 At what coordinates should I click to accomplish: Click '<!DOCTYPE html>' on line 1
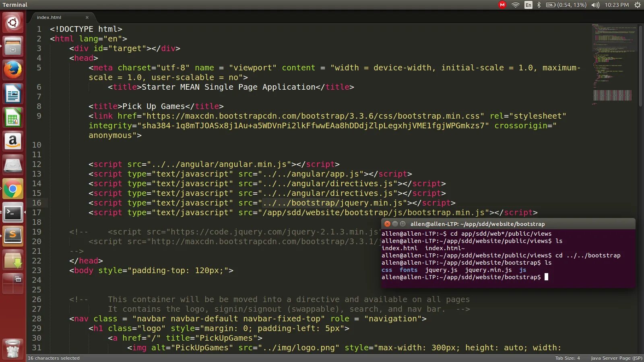click(x=86, y=29)
